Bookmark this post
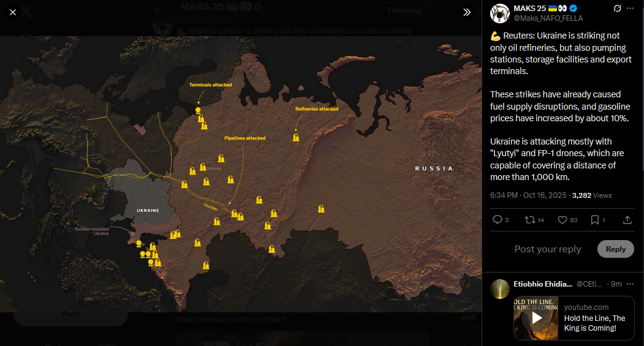The height and width of the screenshot is (346, 644). [594, 220]
